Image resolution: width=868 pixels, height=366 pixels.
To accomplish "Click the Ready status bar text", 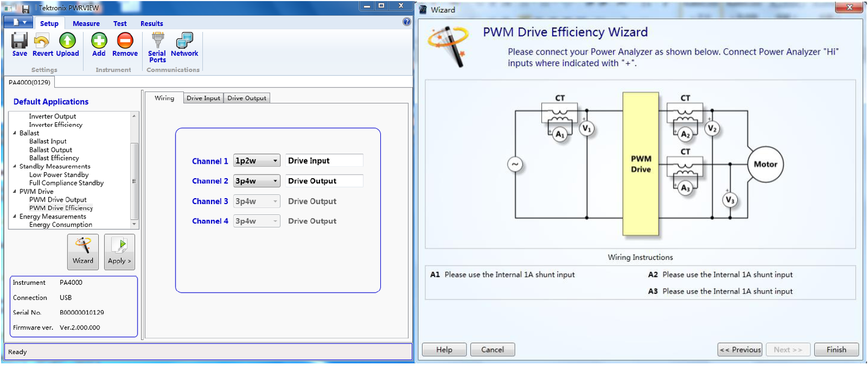I will coord(17,352).
